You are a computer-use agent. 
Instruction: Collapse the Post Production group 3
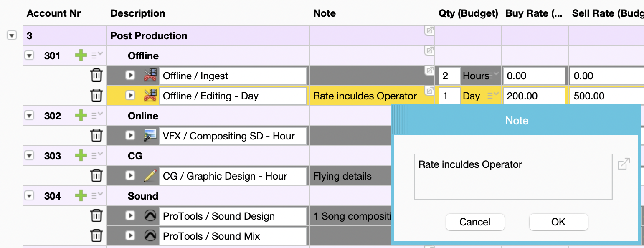12,36
